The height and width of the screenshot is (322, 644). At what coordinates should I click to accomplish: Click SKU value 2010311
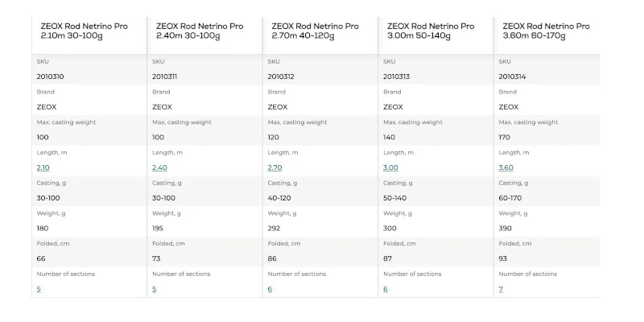click(165, 76)
